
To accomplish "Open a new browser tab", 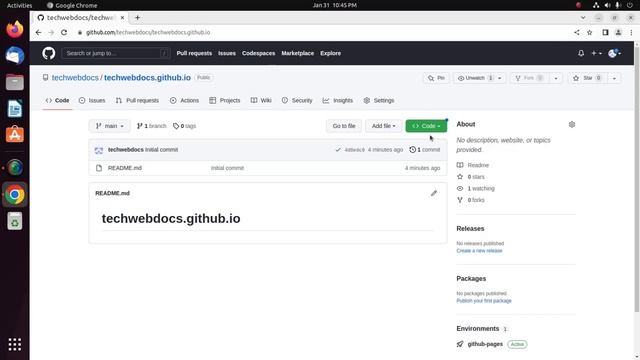I will click(138, 18).
